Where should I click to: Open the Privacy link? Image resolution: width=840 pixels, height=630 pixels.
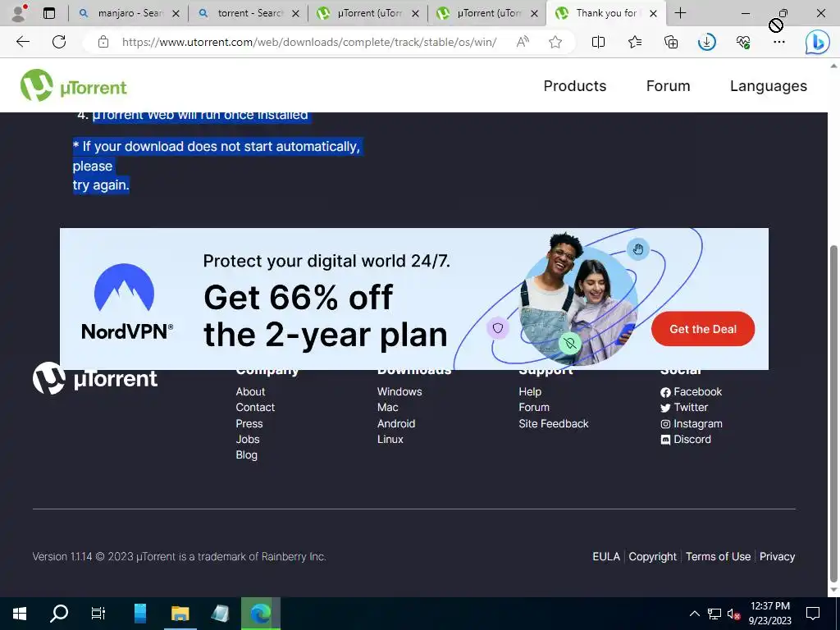[777, 557]
